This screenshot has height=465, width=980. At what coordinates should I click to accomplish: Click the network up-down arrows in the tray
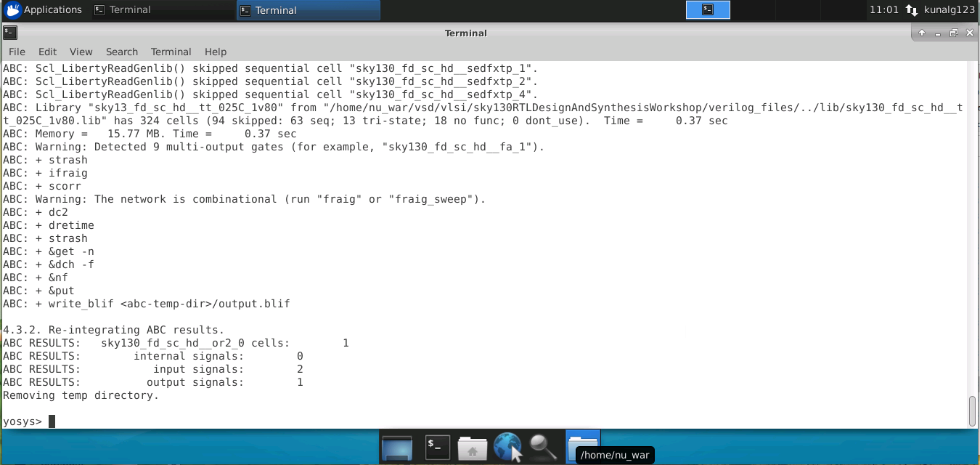click(911, 9)
